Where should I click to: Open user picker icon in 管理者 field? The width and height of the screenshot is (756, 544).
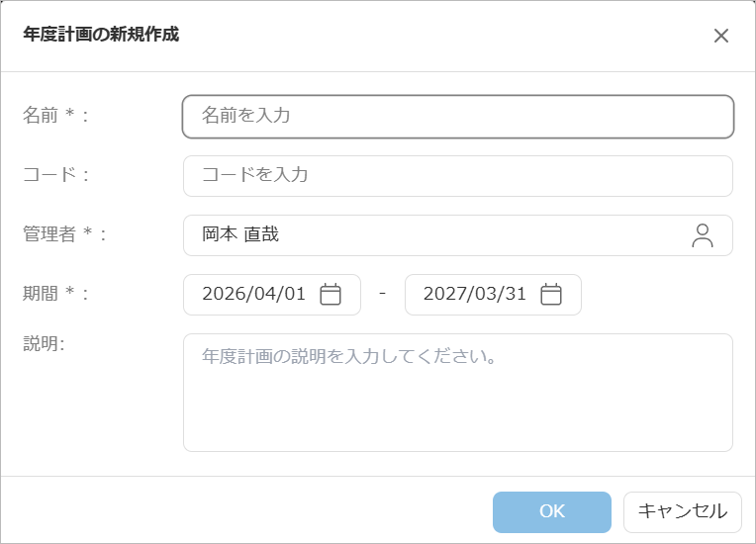703,235
